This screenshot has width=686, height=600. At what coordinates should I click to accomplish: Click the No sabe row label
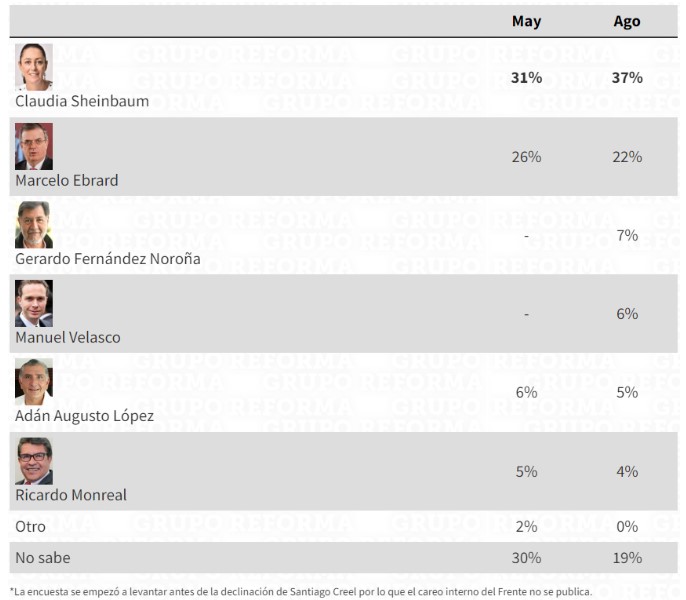pyautogui.click(x=42, y=558)
